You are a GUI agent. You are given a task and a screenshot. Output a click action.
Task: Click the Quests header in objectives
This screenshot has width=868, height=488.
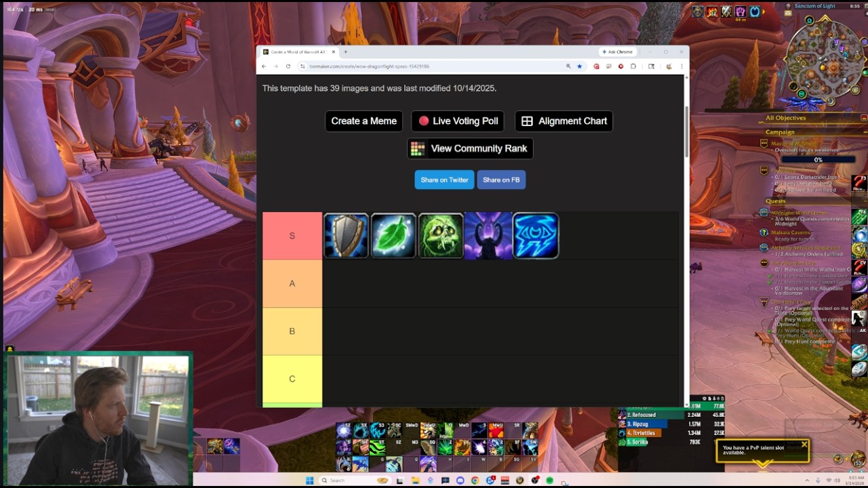tap(776, 201)
